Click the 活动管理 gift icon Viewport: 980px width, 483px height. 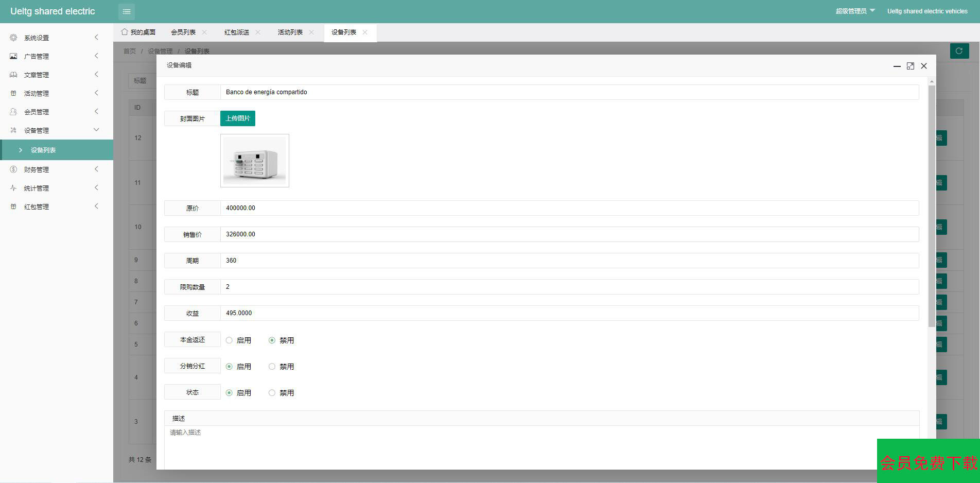coord(13,93)
